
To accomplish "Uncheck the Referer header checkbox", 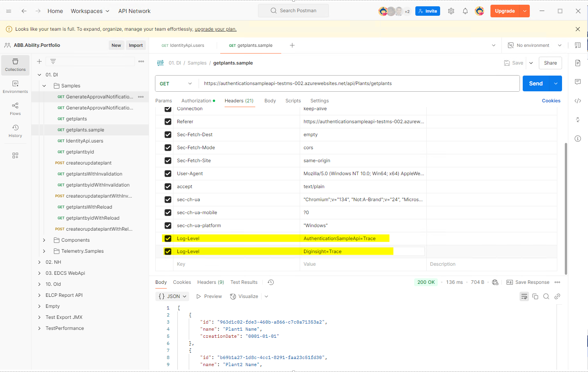I will point(168,122).
